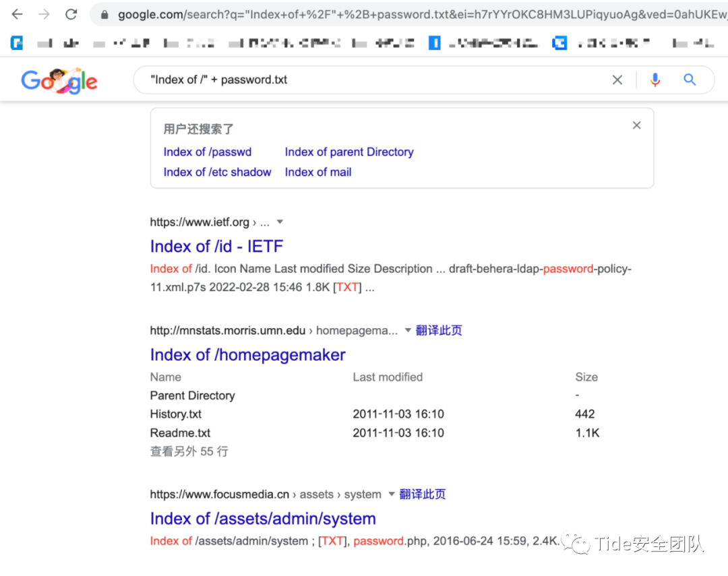Expand the dropdown arrow next to www.ietf.org
The height and width of the screenshot is (576, 728).
(x=280, y=222)
